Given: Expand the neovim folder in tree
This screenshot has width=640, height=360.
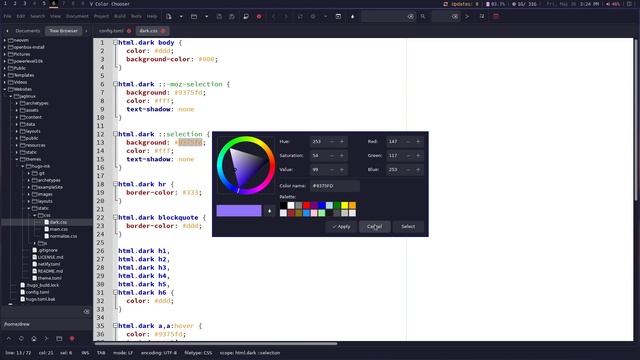Looking at the screenshot, I should point(5,40).
